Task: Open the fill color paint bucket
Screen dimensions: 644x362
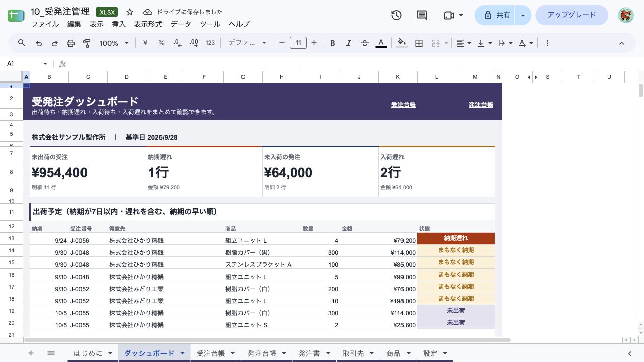Action: [x=401, y=43]
